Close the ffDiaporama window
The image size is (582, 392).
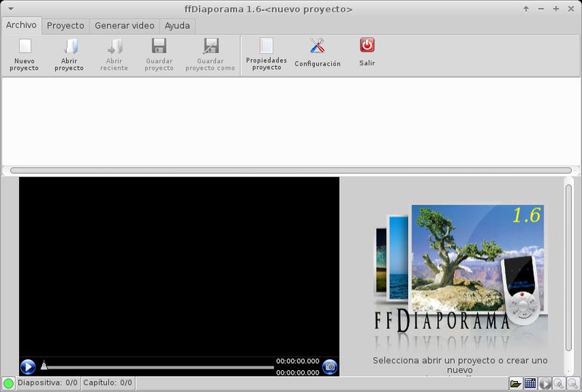pyautogui.click(x=571, y=9)
